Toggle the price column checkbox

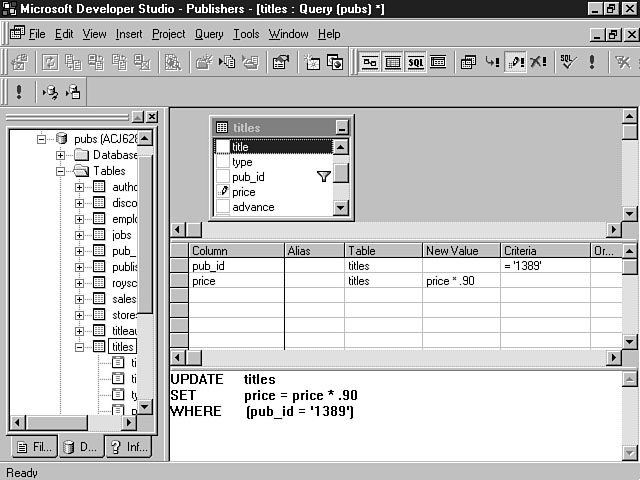(222, 192)
